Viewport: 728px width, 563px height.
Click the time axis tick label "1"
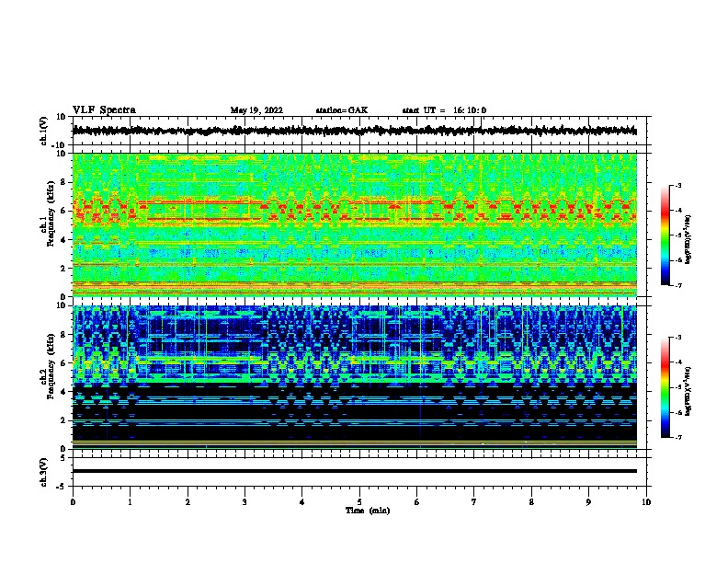[130, 501]
